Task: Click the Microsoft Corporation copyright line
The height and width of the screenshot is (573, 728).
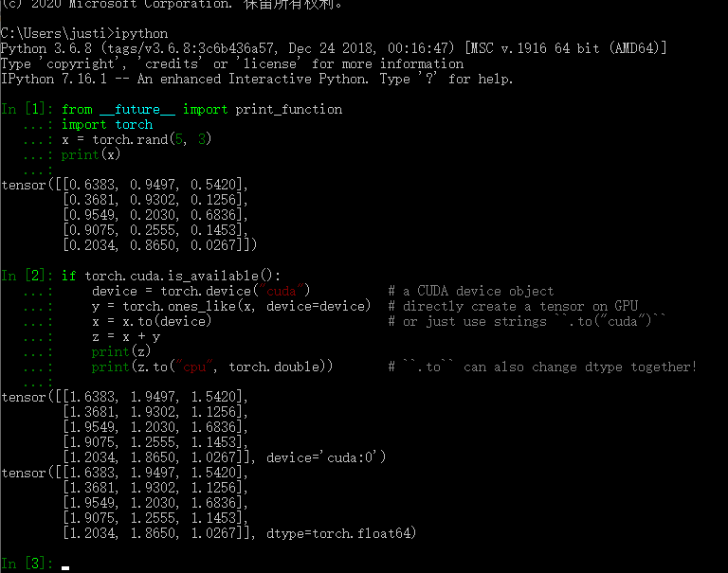Action: 172,5
